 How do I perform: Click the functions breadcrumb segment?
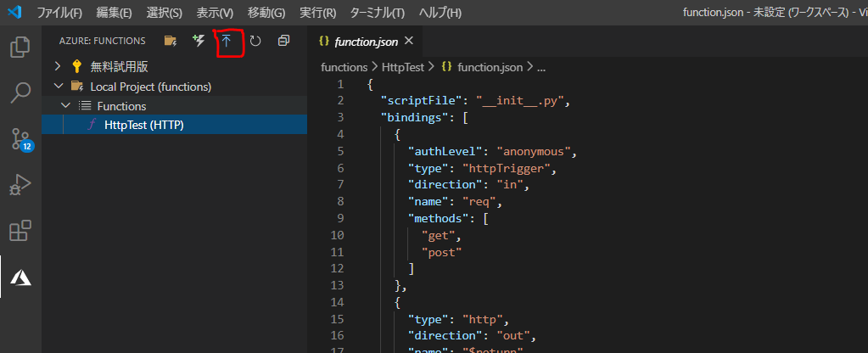(344, 68)
